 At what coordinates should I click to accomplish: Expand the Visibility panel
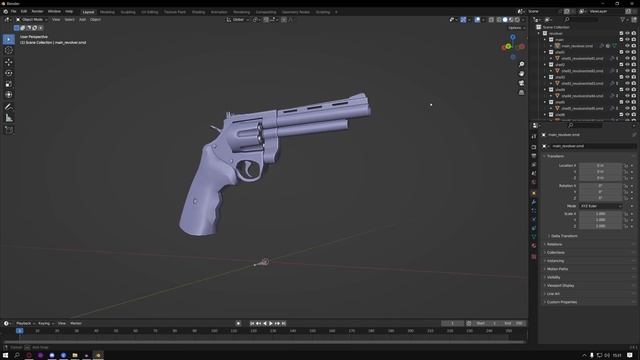553,277
